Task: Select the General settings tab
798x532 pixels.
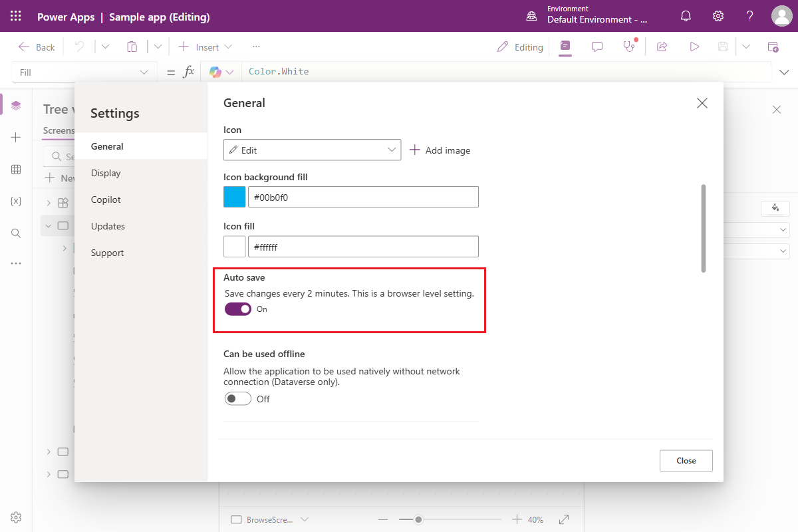Action: click(x=141, y=146)
